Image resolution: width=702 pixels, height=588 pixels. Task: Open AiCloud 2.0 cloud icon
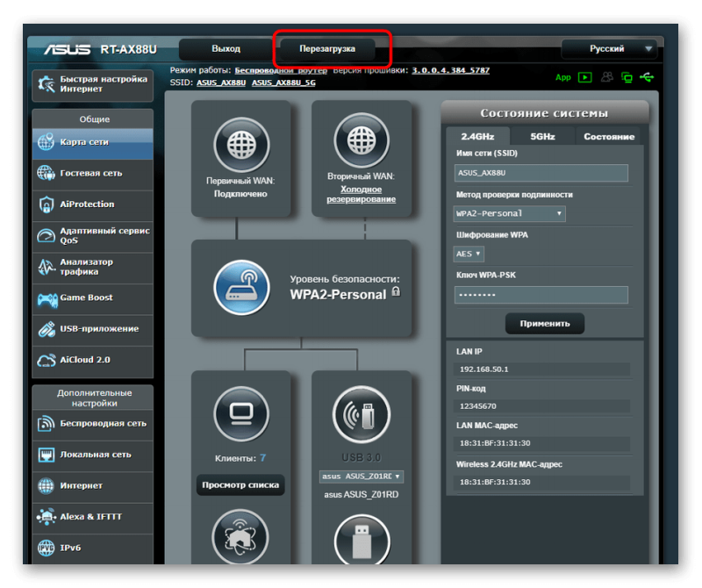coord(47,360)
